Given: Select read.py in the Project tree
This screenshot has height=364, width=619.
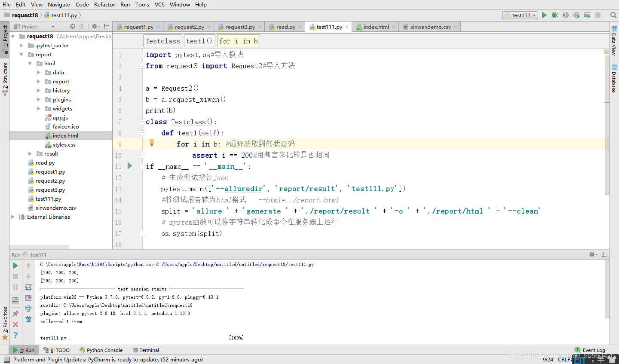Looking at the screenshot, I should 46,162.
